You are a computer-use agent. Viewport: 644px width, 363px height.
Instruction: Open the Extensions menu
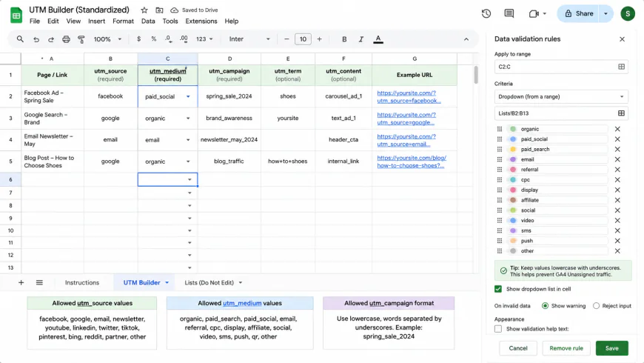pyautogui.click(x=201, y=21)
